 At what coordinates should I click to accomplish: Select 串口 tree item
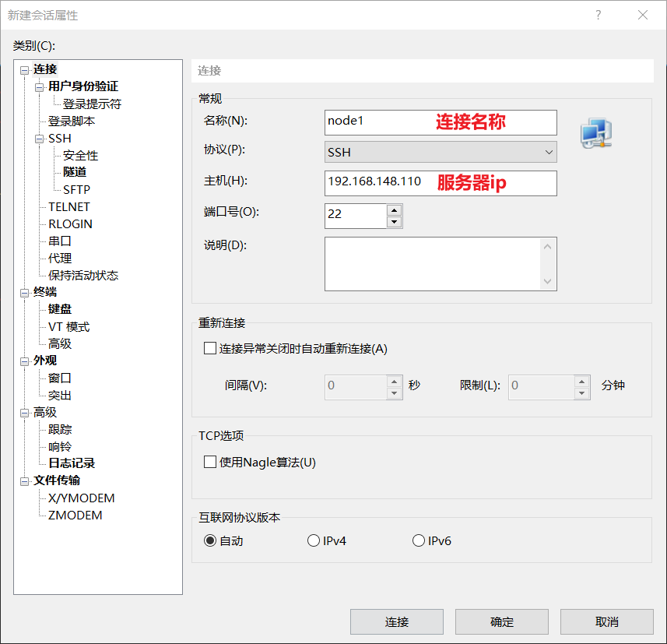[x=60, y=241]
